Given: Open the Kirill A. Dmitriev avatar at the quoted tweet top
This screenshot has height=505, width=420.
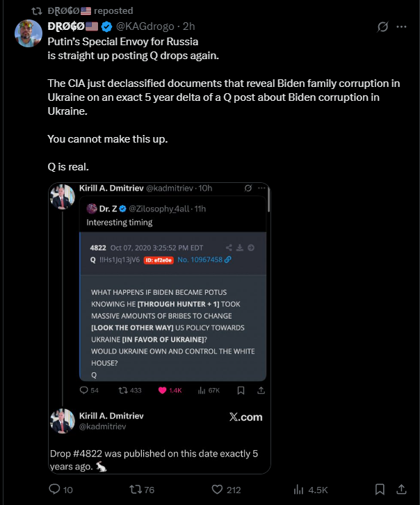Looking at the screenshot, I should pyautogui.click(x=63, y=197).
